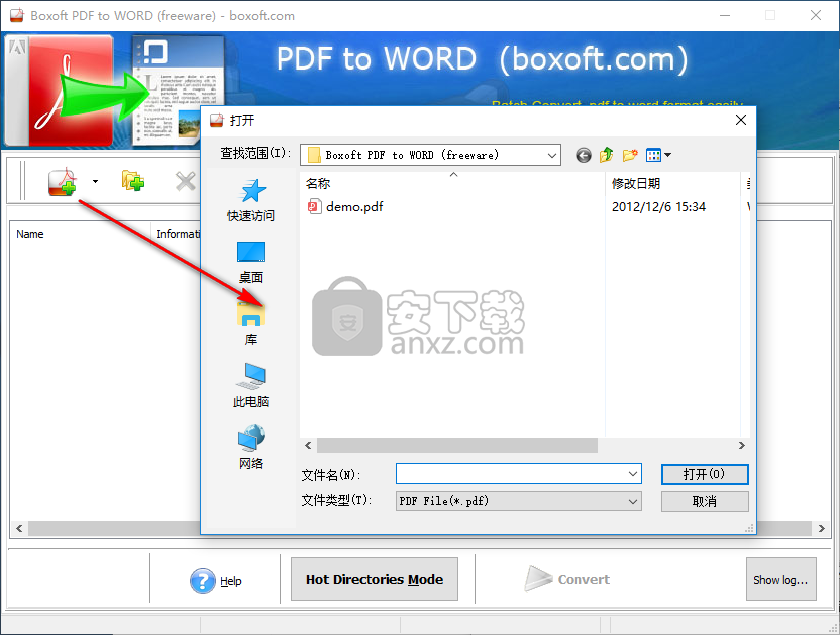Select 网络 in the places sidebar
The height and width of the screenshot is (635, 840).
coord(251,447)
